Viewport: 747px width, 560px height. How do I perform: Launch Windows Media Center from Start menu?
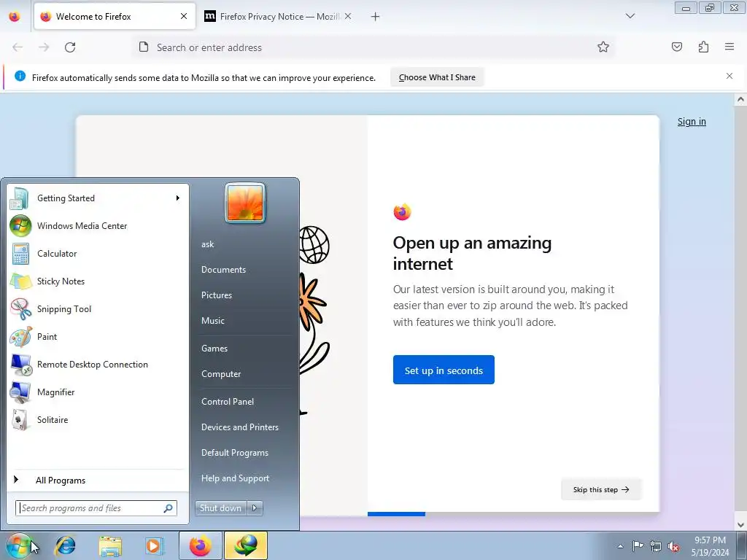pyautogui.click(x=98, y=226)
